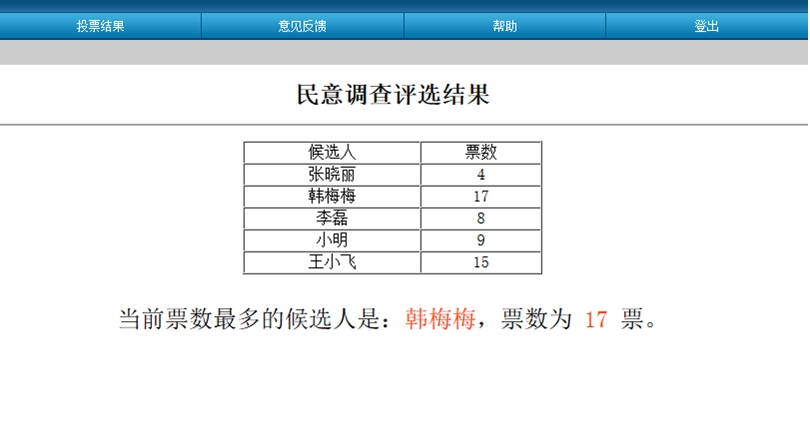Click red 17 in summary sentence

coord(596,319)
